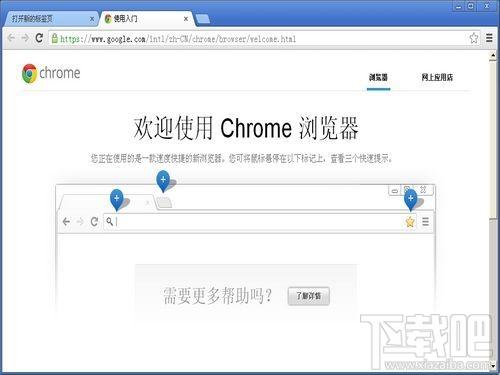Click the 了解详情 button
The image size is (500, 375).
[309, 296]
